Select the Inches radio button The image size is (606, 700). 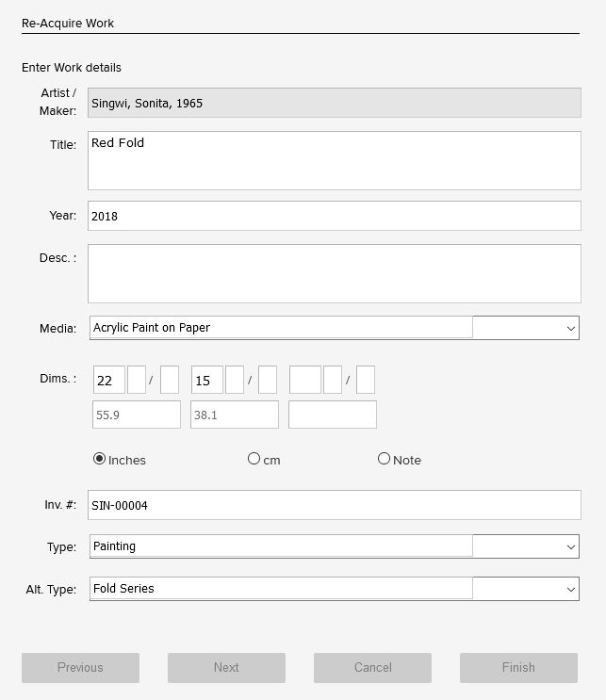pyautogui.click(x=100, y=459)
